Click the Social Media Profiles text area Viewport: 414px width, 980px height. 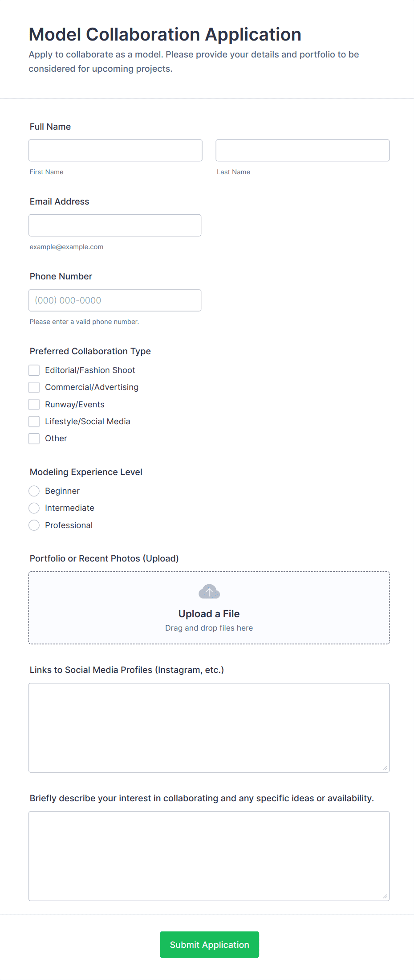209,727
